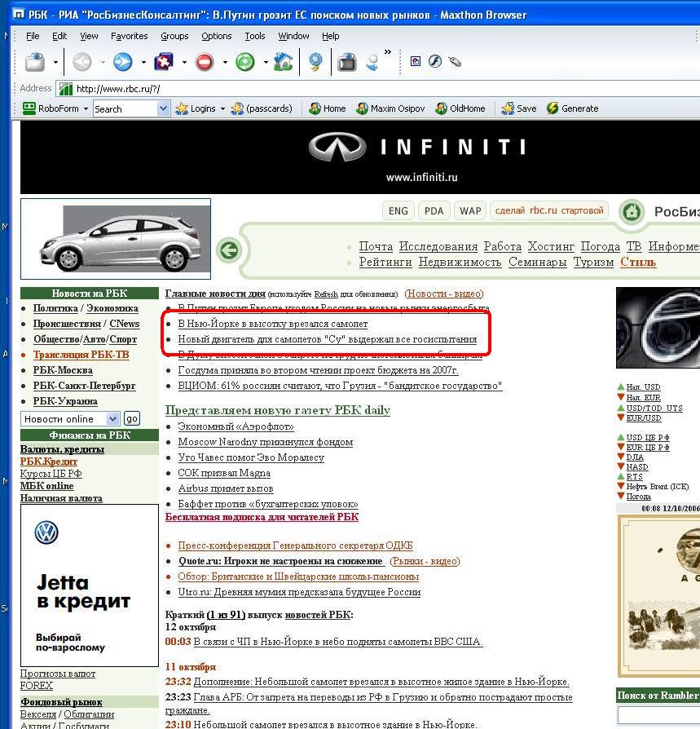The height and width of the screenshot is (729, 700).
Task: Click the red-cross undo closed page icon
Action: 164,62
